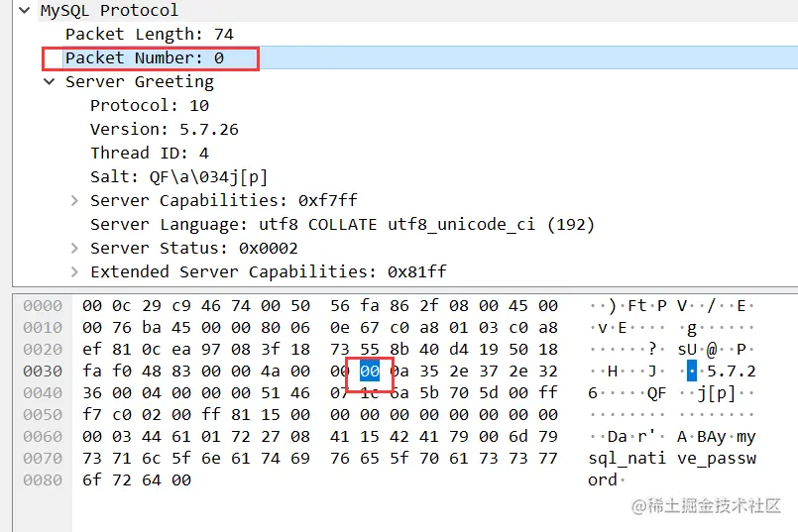Expand Server Capabilities: 0xf7ff details
Viewport: 798px width, 532px height.
coord(74,200)
